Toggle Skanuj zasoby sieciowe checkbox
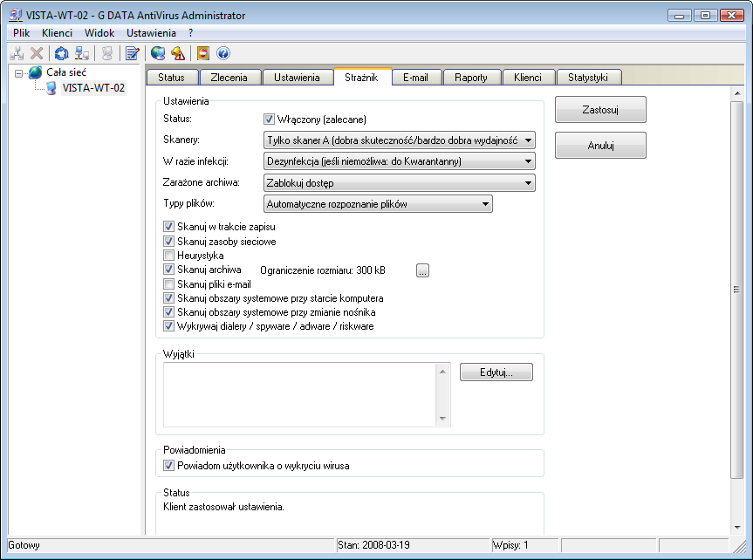 (x=168, y=241)
